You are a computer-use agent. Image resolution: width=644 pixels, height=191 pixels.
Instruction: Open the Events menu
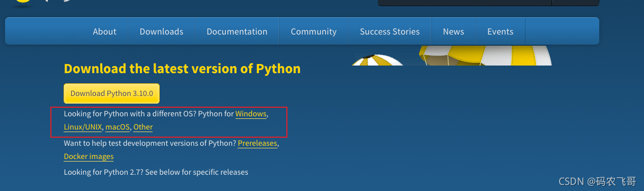[500, 31]
